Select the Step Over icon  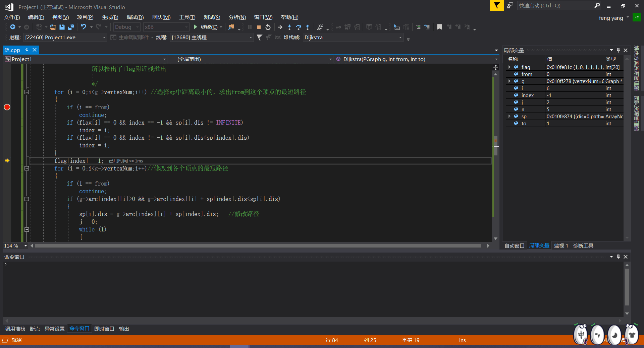tap(299, 27)
